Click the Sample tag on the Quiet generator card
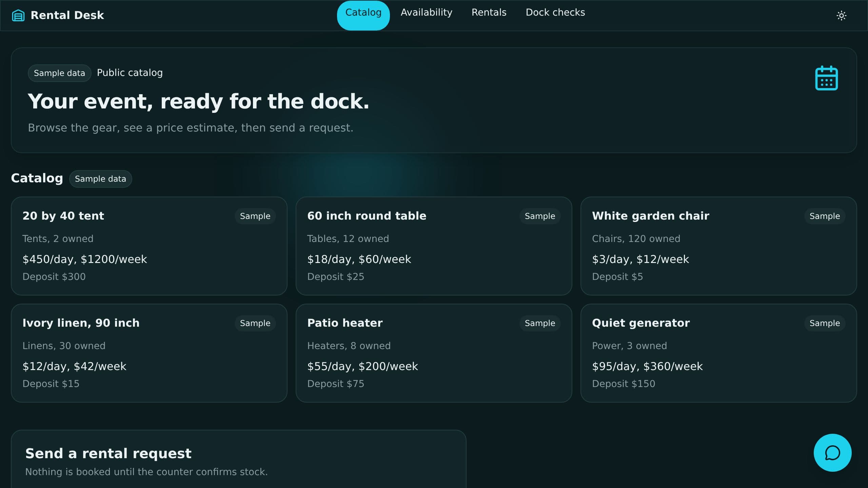Image resolution: width=868 pixels, height=488 pixels. (825, 323)
